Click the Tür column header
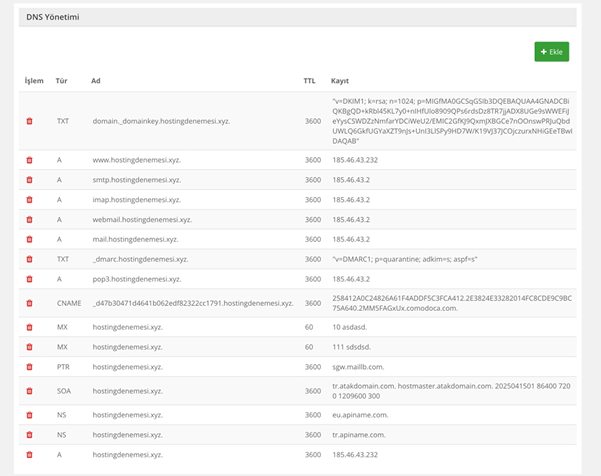 point(61,81)
